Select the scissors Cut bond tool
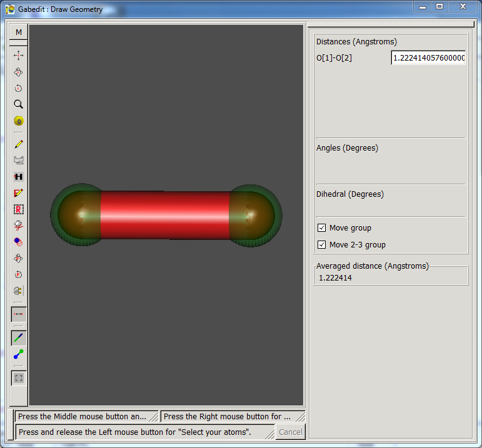 pos(19,226)
